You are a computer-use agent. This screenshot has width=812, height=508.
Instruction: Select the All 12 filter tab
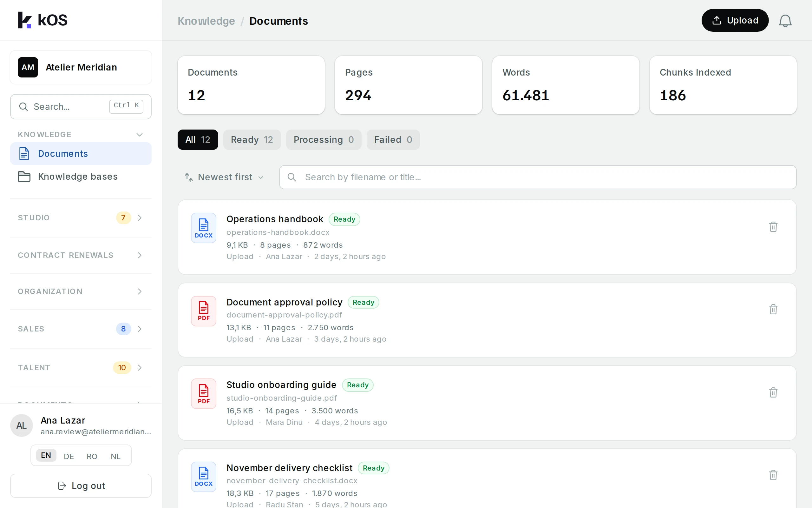coord(198,139)
